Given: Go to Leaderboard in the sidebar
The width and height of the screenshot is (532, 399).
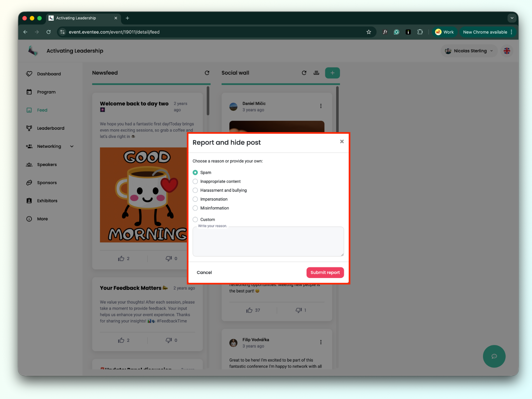Looking at the screenshot, I should 51,128.
